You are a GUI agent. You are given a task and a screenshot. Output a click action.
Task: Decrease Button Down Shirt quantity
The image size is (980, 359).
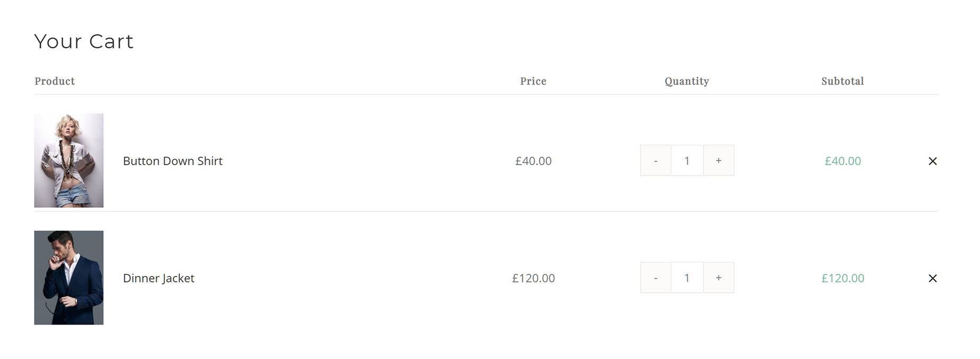(x=655, y=160)
